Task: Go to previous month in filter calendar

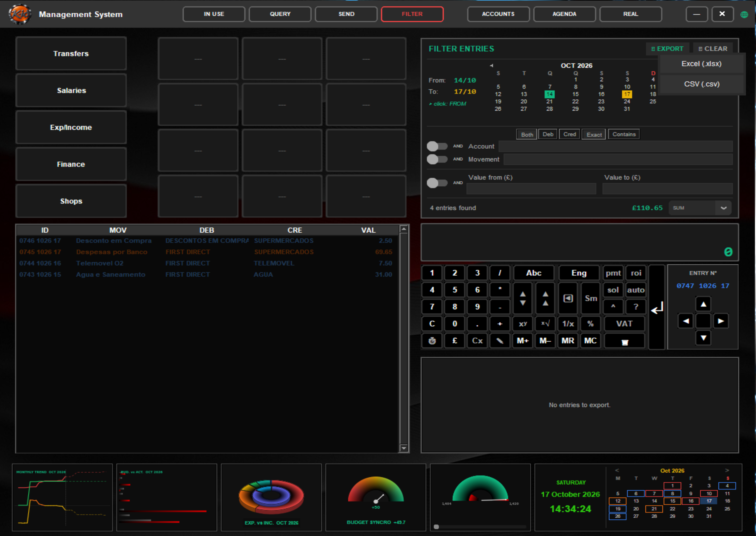Action: pyautogui.click(x=492, y=65)
